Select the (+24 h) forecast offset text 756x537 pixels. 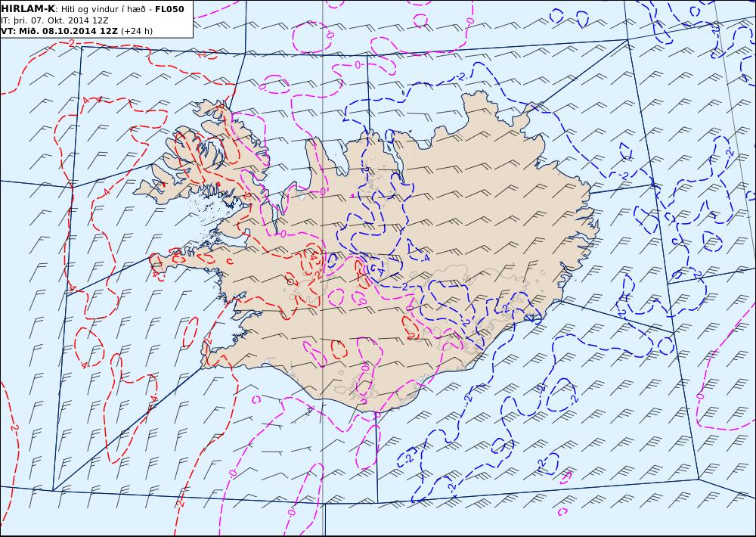(x=136, y=31)
